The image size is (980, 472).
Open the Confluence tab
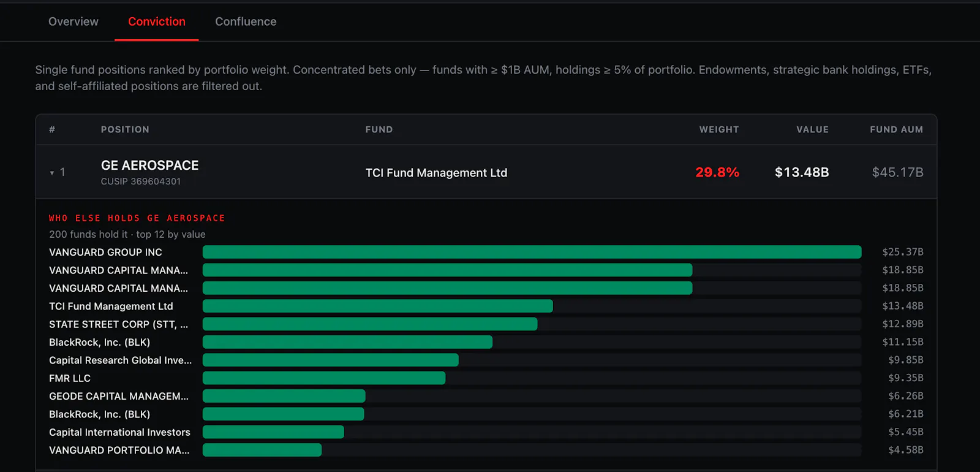(246, 21)
